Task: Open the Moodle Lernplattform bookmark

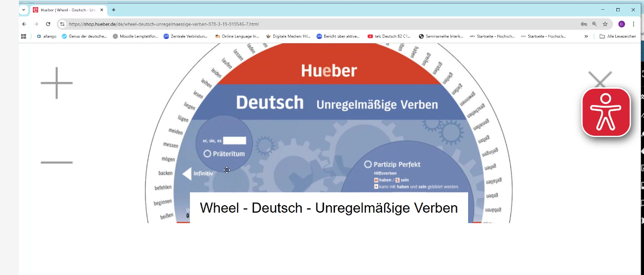Action: [135, 36]
